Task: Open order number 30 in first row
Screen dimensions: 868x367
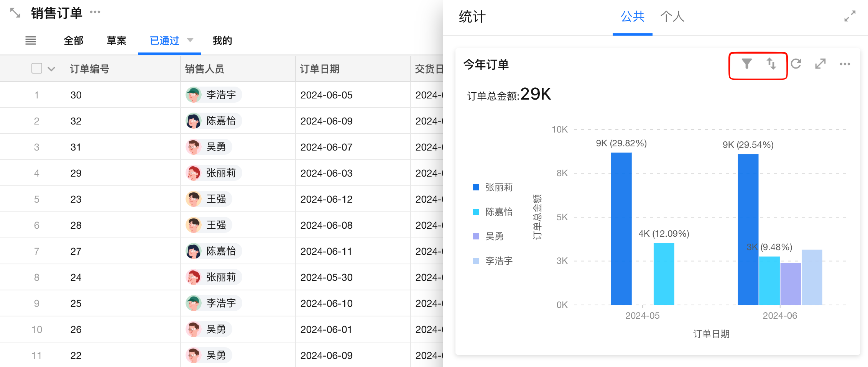Action: (76, 95)
